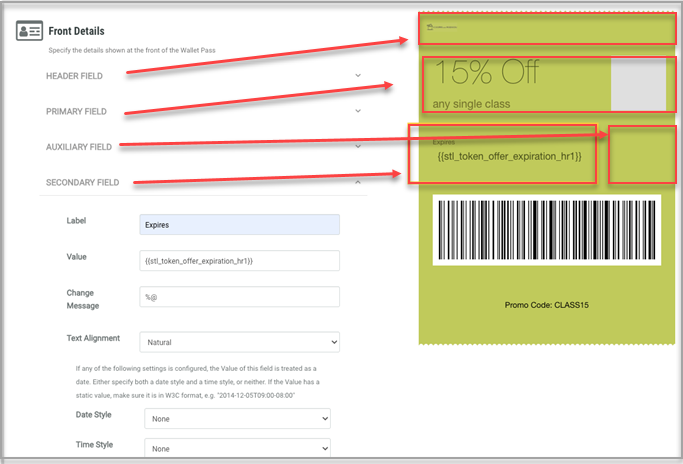
Task: Click the Change Message input field
Action: (x=239, y=297)
